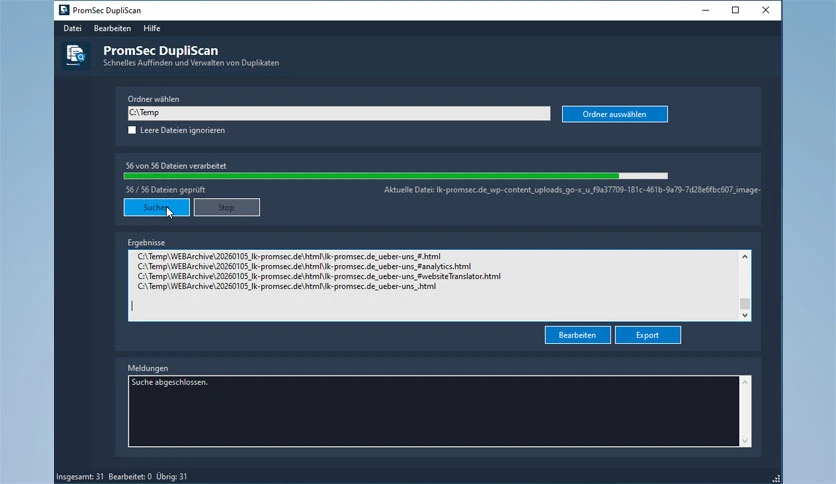Screen dimensions: 836x484
Task: Click the 'Suche abgeschlossen.' message text
Action: point(170,382)
